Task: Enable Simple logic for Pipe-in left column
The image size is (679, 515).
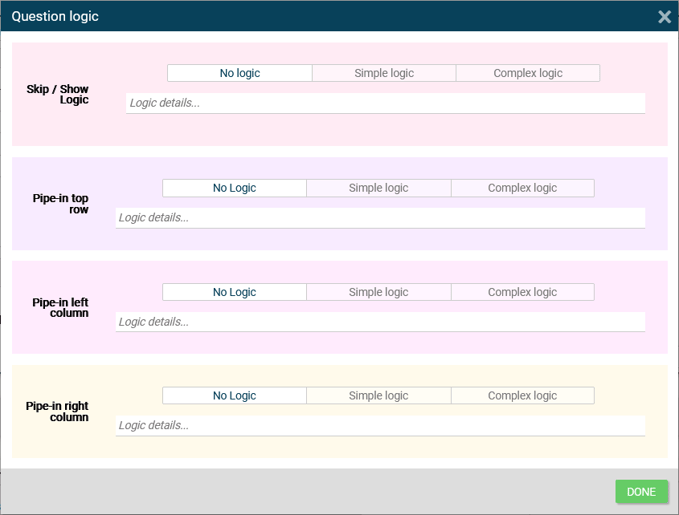Action: [x=378, y=292]
